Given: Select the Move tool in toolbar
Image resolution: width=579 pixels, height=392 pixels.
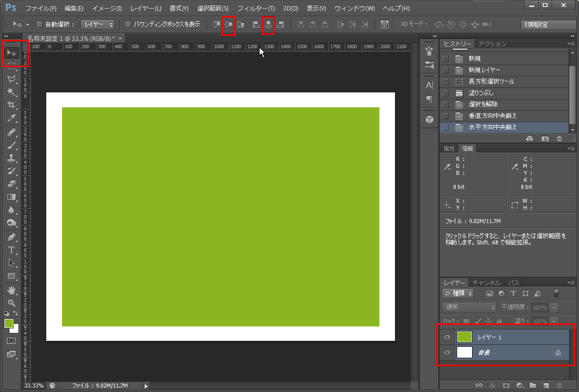Looking at the screenshot, I should click(x=12, y=53).
